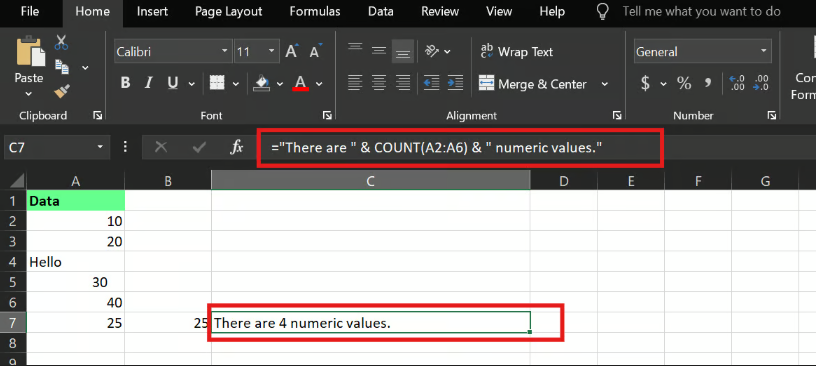
Task: Switch to the Review tab
Action: click(440, 11)
